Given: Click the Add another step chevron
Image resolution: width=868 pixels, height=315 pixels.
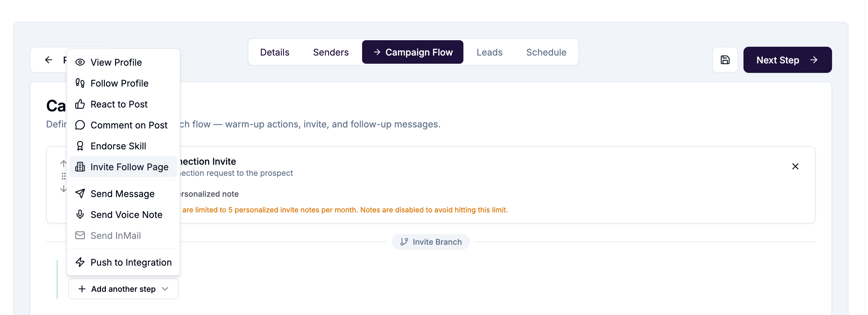Looking at the screenshot, I should point(165,289).
